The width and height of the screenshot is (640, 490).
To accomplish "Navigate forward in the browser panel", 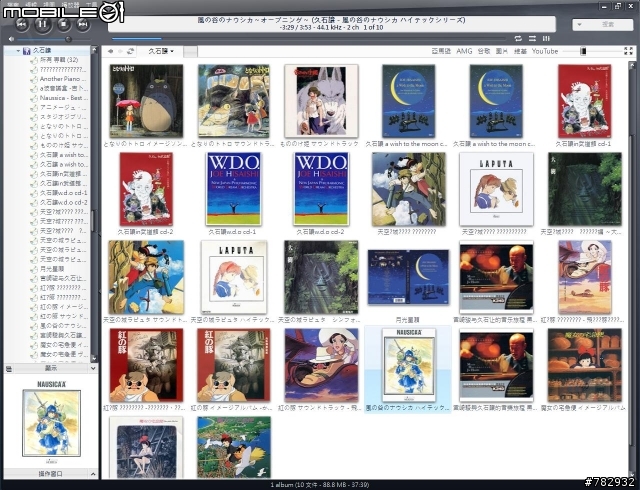I will tap(120, 51).
